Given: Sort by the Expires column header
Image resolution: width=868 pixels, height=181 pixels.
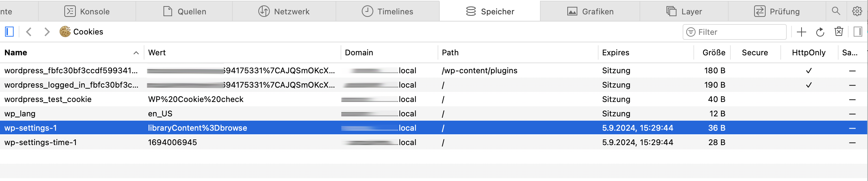Looking at the screenshot, I should tap(616, 52).
